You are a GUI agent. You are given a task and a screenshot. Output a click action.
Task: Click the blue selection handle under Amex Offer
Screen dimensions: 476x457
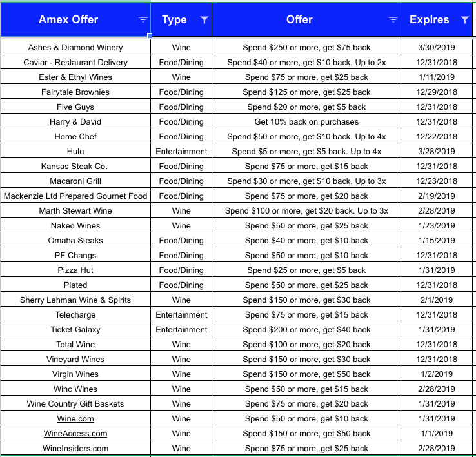tap(150, 36)
